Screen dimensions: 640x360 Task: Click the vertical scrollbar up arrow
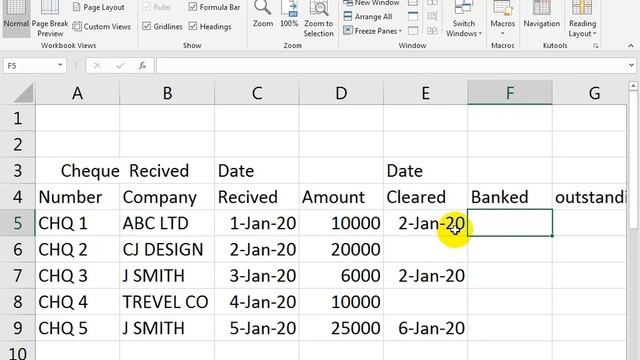click(x=633, y=86)
